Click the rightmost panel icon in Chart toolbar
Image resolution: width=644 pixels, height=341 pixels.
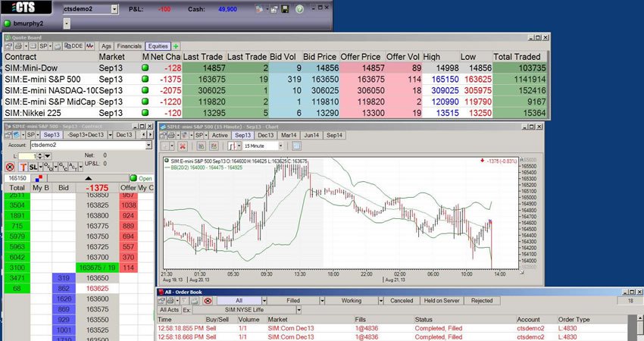296,145
